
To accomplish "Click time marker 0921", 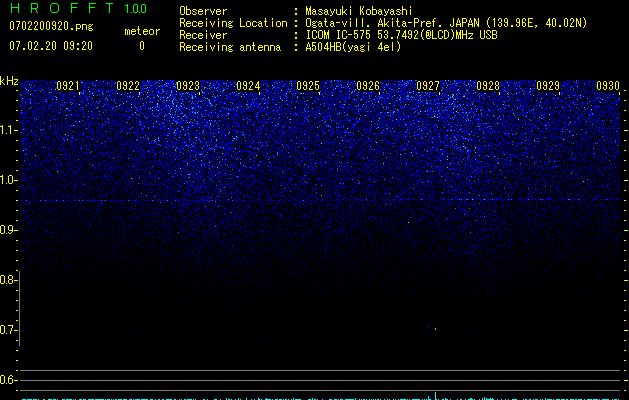I will 68,86.
